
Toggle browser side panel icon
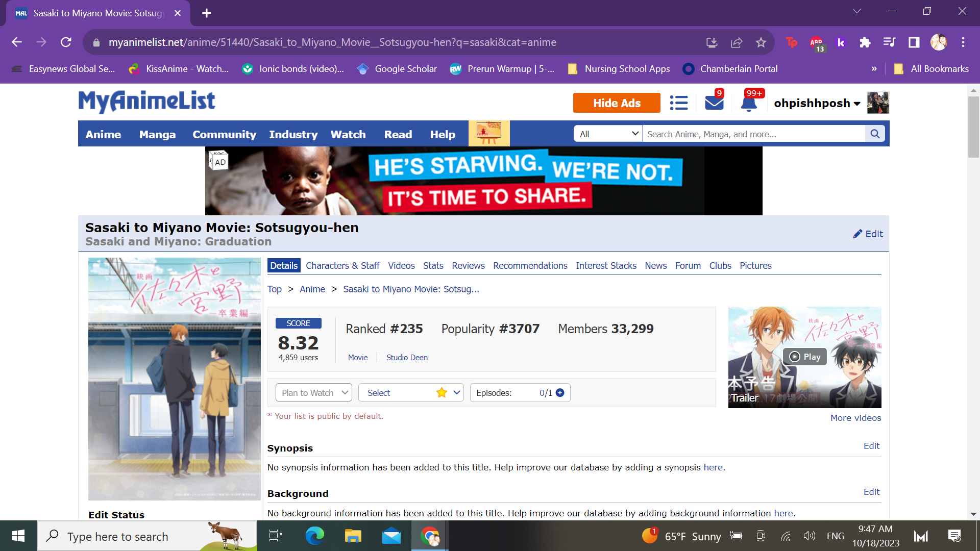(x=914, y=42)
